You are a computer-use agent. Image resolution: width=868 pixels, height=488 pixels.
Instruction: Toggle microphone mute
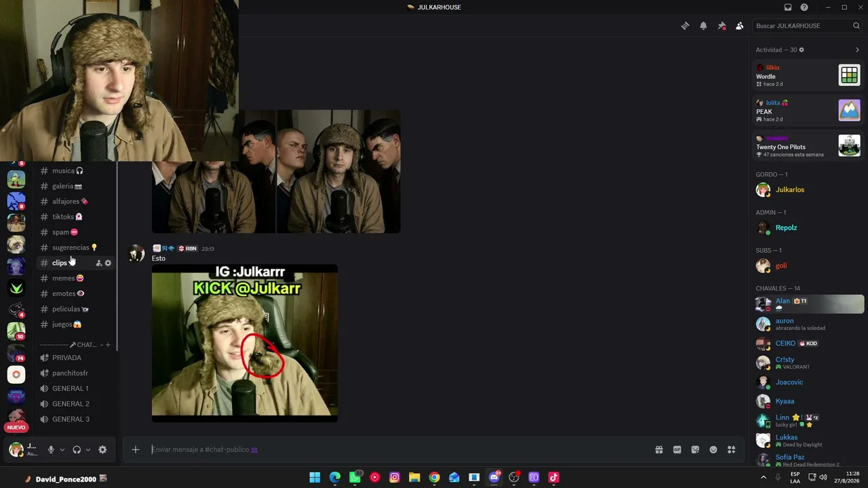(51, 449)
